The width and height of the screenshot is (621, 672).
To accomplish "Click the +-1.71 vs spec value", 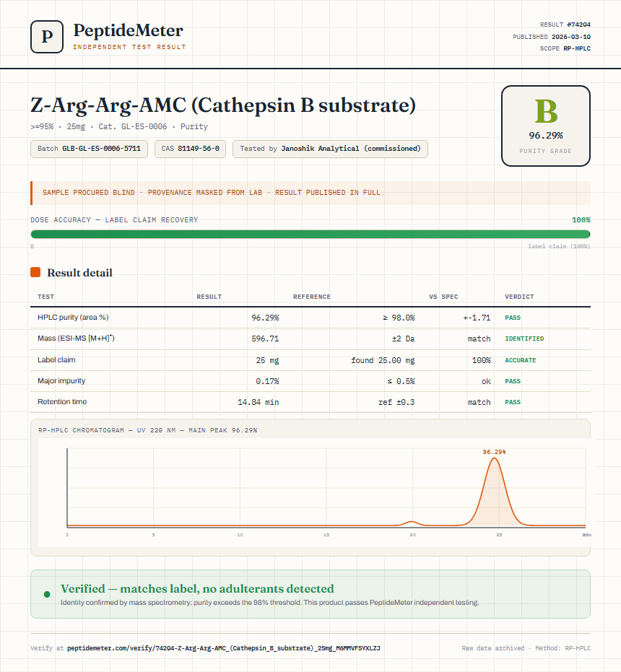I will pos(477,318).
